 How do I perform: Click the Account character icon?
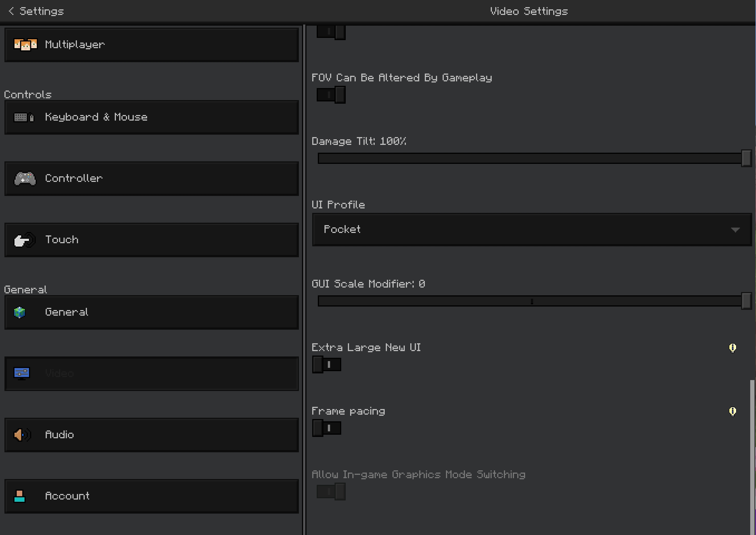20,496
